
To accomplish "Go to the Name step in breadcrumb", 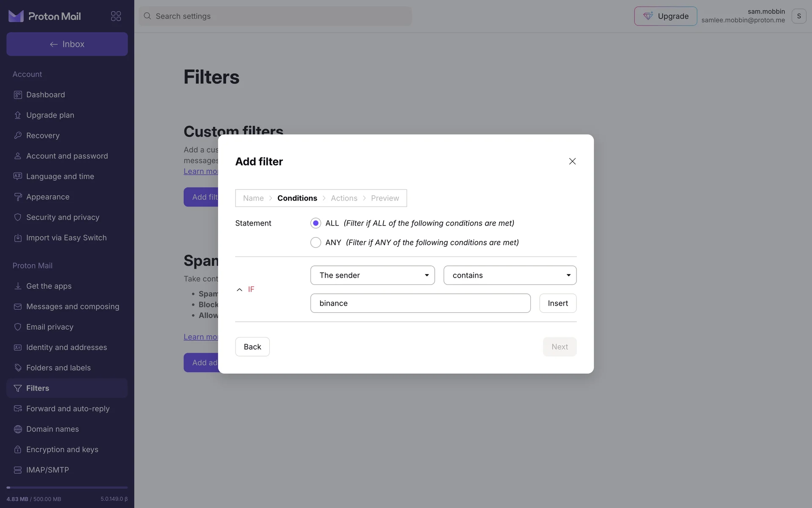I will 253,198.
